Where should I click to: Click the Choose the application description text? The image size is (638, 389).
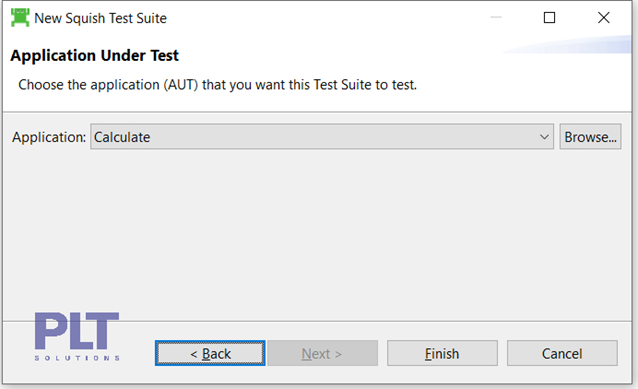point(218,85)
